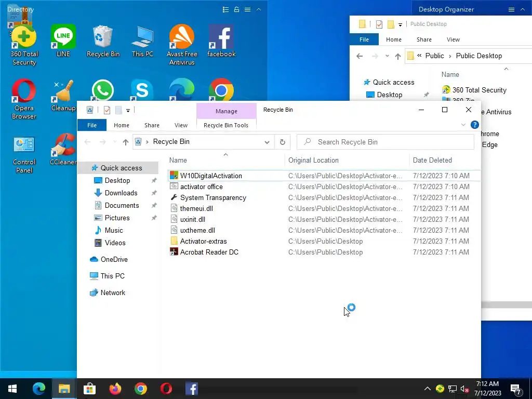
Task: Open Customize Quick Access Toolbar dropdown
Action: click(128, 110)
